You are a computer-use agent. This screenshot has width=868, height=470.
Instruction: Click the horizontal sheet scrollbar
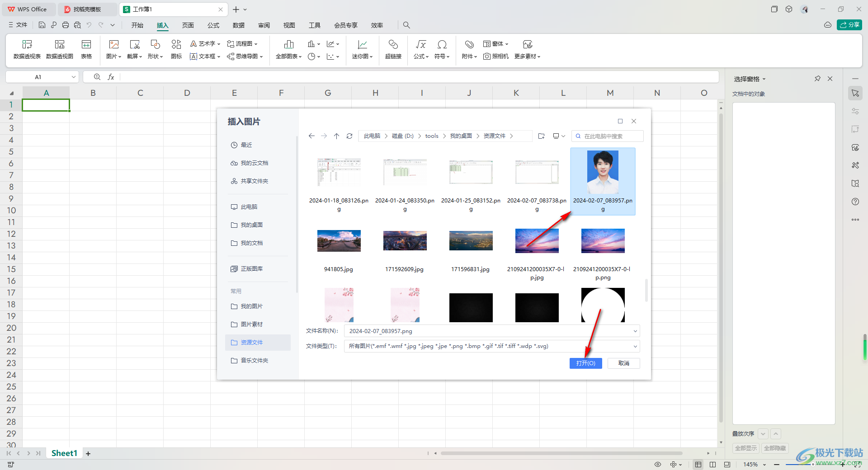(561, 453)
